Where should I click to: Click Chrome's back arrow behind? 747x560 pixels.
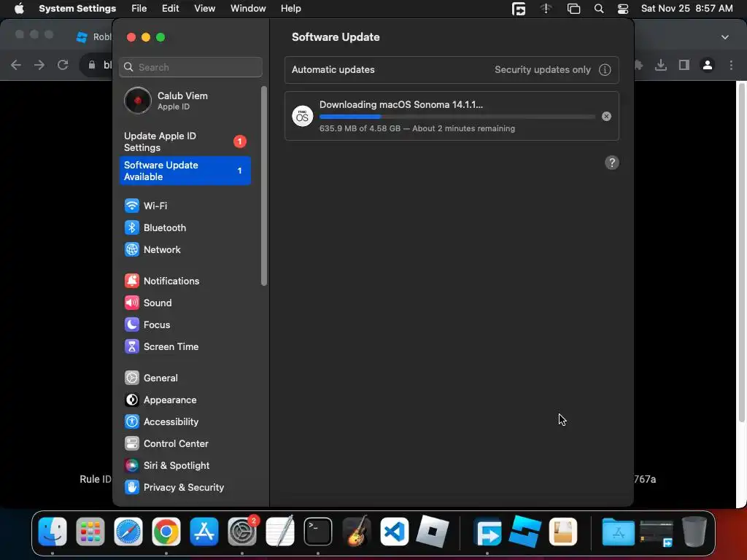pyautogui.click(x=16, y=65)
